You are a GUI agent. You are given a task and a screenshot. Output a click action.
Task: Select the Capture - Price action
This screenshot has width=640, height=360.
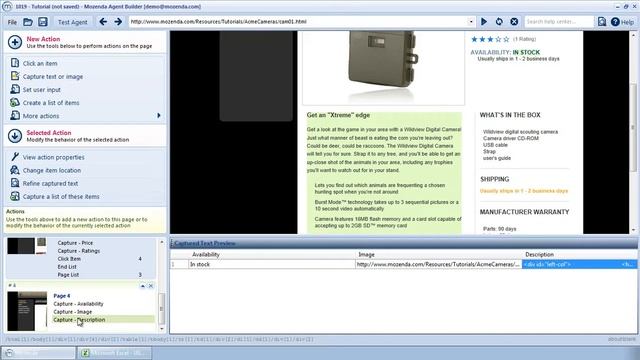pos(75,243)
